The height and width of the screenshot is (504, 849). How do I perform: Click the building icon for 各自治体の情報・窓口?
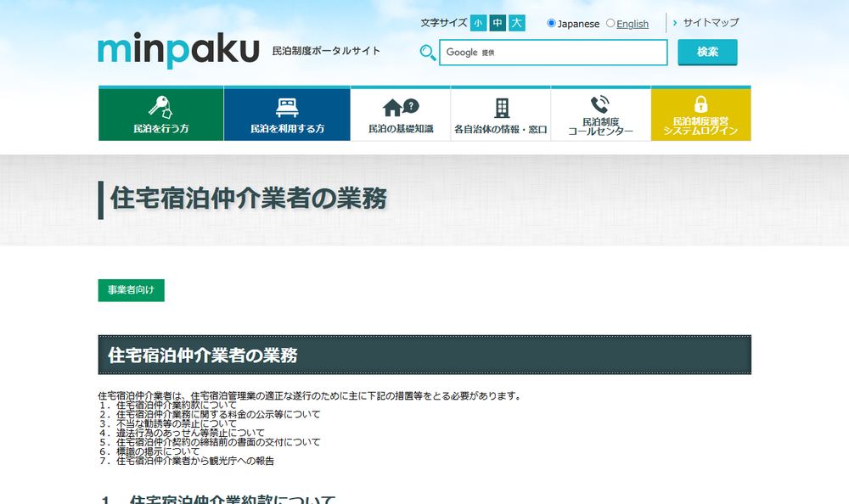click(502, 109)
